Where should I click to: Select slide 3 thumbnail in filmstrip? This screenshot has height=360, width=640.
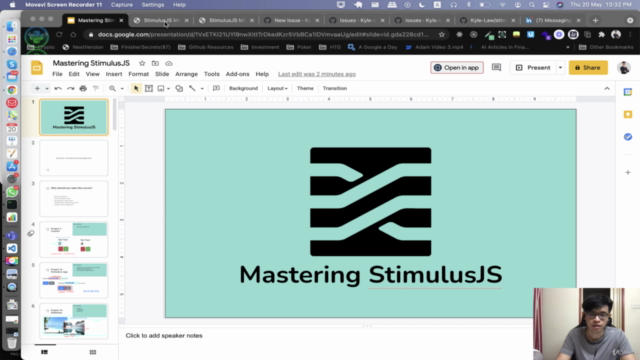pos(74,199)
